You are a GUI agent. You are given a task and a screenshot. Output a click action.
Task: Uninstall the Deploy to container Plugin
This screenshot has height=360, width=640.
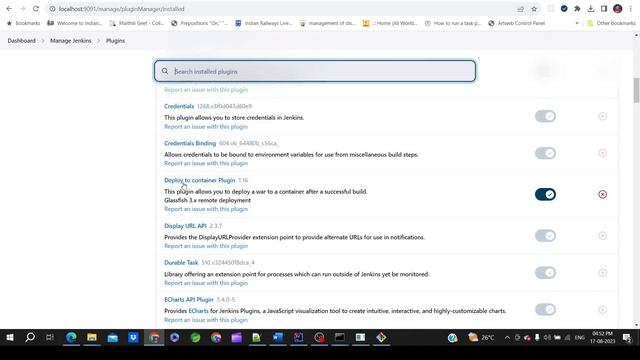(602, 194)
